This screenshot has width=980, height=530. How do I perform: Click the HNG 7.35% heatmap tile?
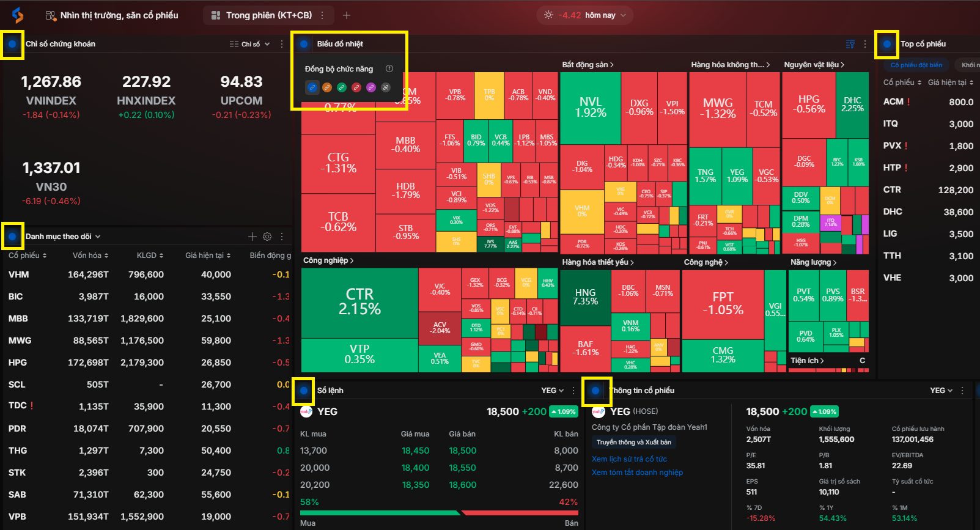[585, 297]
